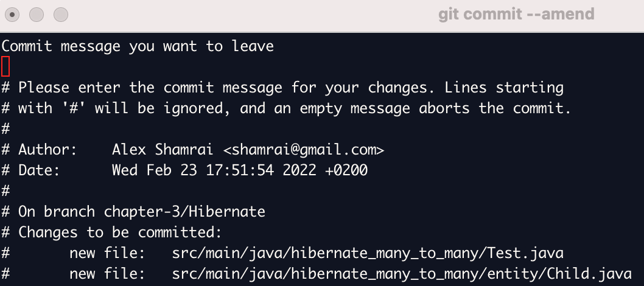Click 'Lines starting' at end of line
Viewport: 644px width, 286px height.
click(505, 88)
